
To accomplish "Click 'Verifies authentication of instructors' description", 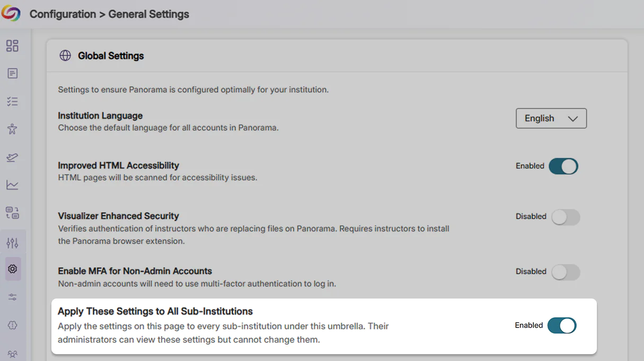I will coord(253,234).
